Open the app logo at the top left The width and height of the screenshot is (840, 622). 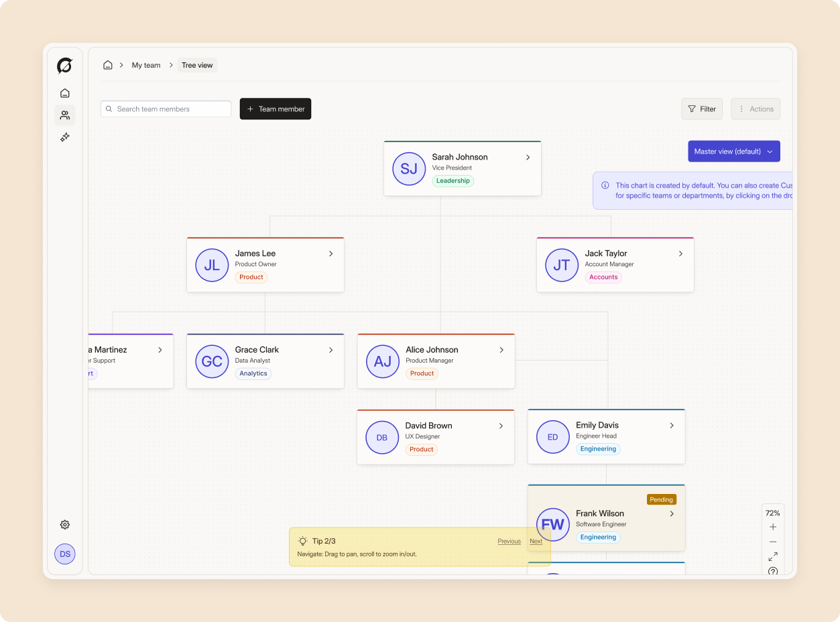click(64, 65)
